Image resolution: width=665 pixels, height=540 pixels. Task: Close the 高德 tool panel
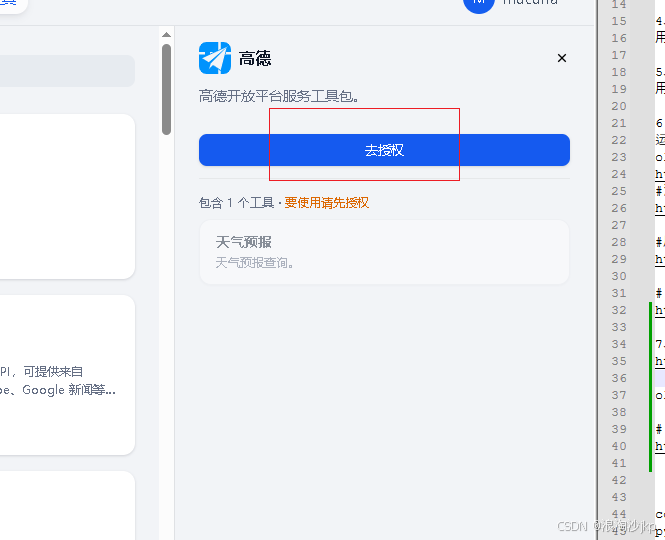(562, 58)
